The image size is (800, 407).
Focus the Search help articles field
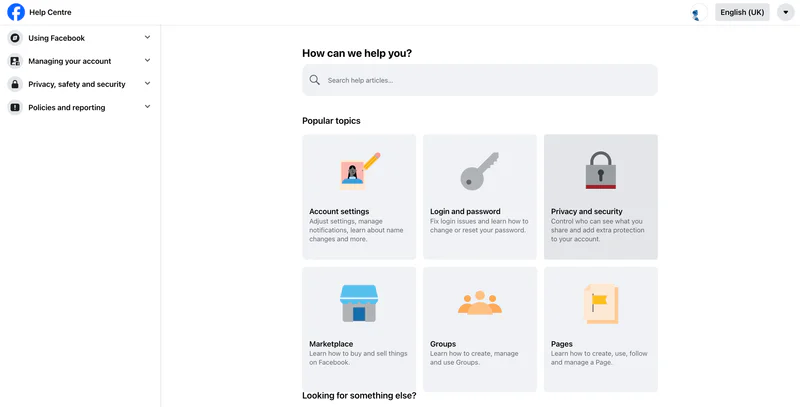tap(480, 80)
